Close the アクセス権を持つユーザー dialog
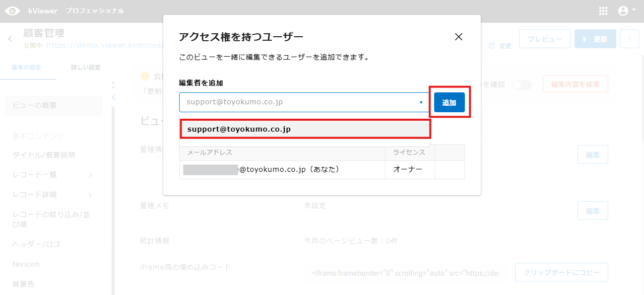 (x=458, y=37)
